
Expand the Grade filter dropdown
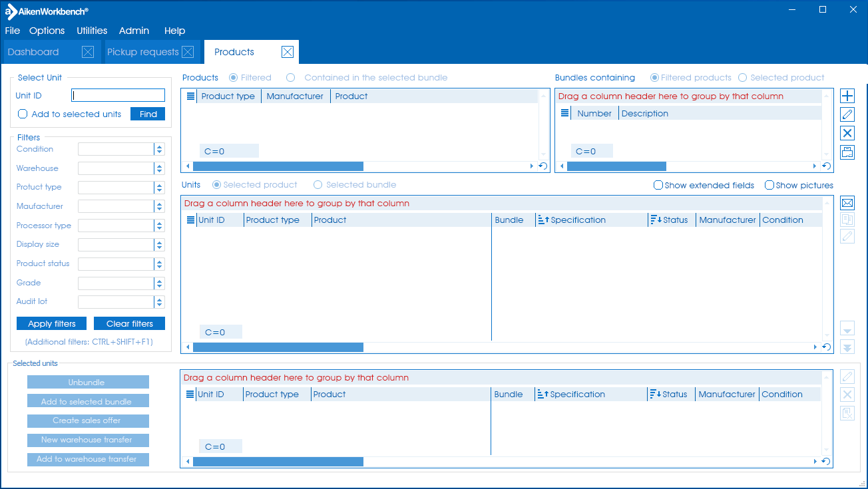pyautogui.click(x=159, y=283)
